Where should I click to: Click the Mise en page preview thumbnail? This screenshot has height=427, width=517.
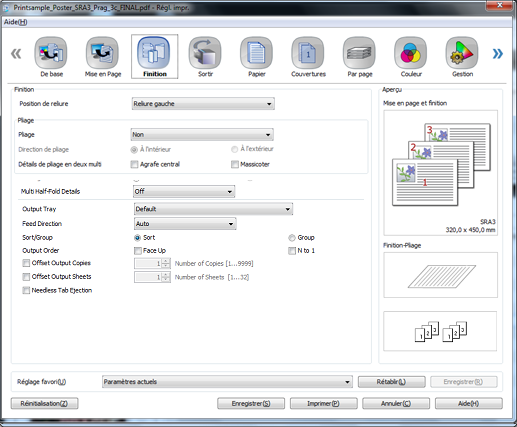440,173
